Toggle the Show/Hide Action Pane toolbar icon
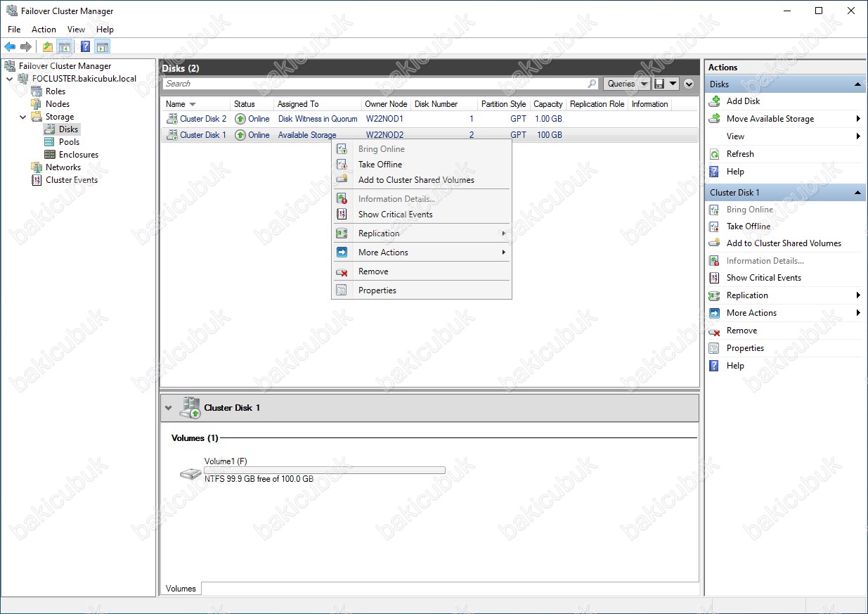 pos(103,47)
